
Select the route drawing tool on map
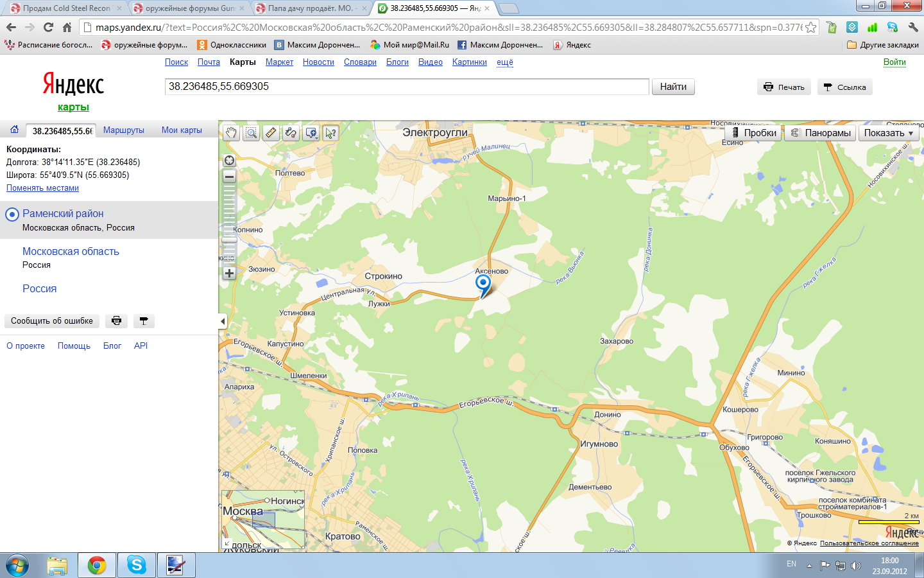coord(291,133)
